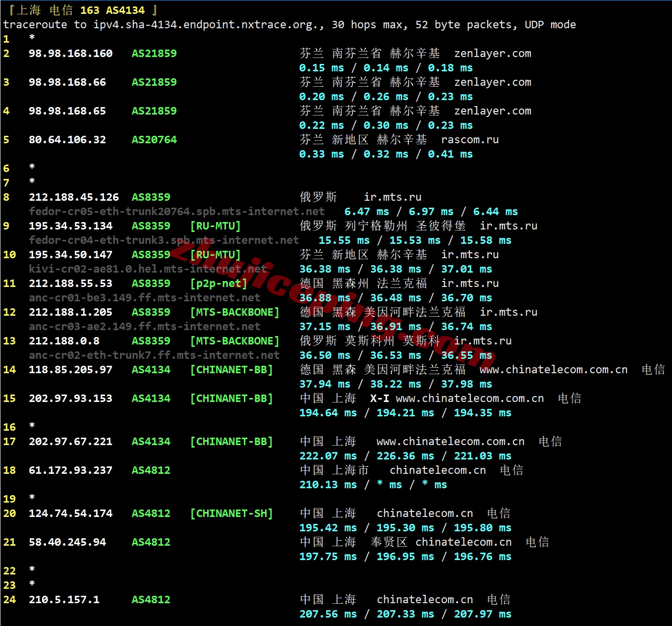Screen dimensions: 672x626
Task: Click the 207.56 ms latency value
Action: [x=328, y=614]
